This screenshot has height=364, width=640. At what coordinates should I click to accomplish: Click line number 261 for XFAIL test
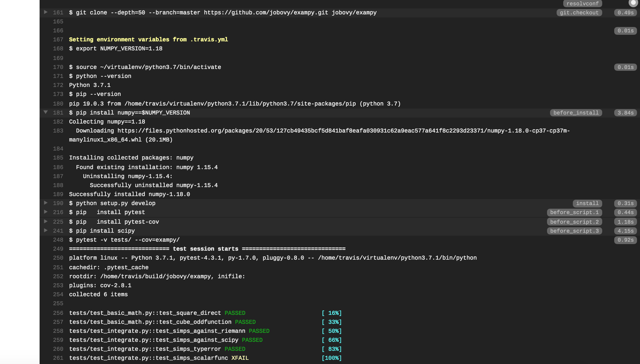pos(58,358)
